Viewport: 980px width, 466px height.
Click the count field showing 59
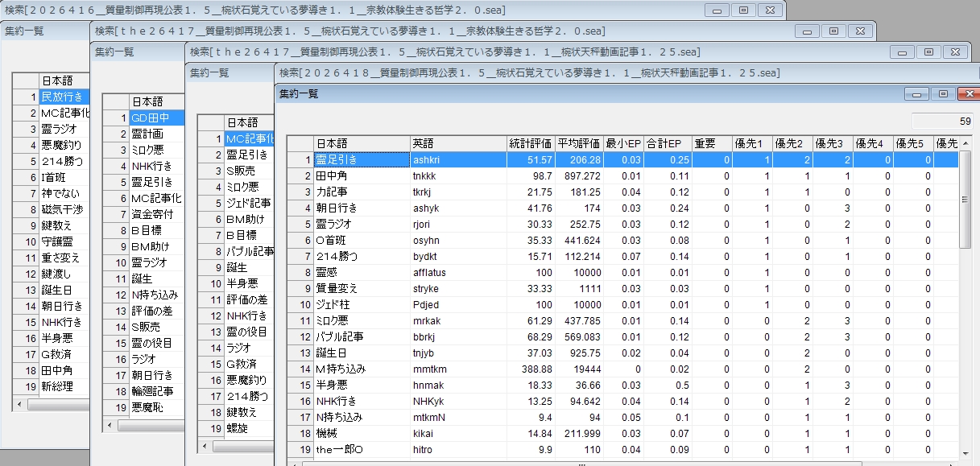click(x=942, y=122)
